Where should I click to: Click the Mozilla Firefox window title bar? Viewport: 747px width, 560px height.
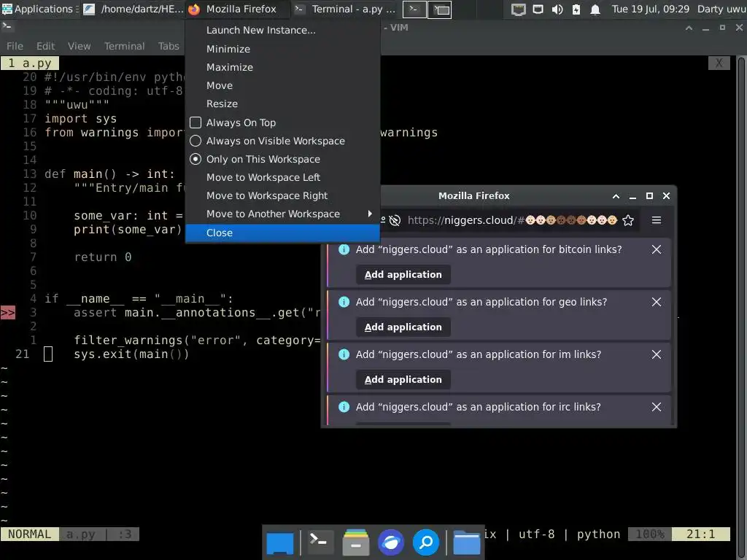(473, 195)
